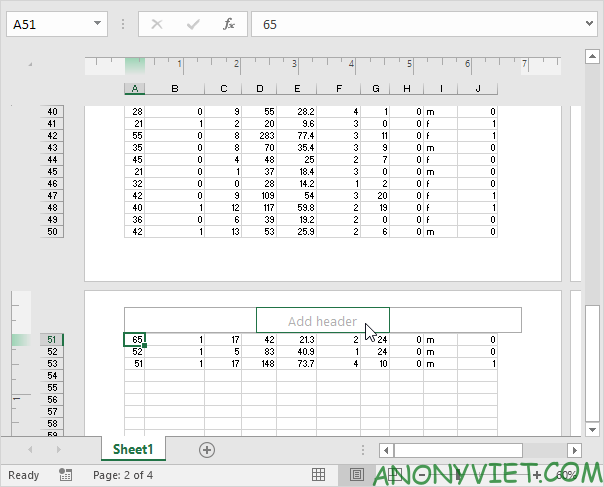The height and width of the screenshot is (487, 604).
Task: Switch to Page Layout view button
Action: [357, 474]
